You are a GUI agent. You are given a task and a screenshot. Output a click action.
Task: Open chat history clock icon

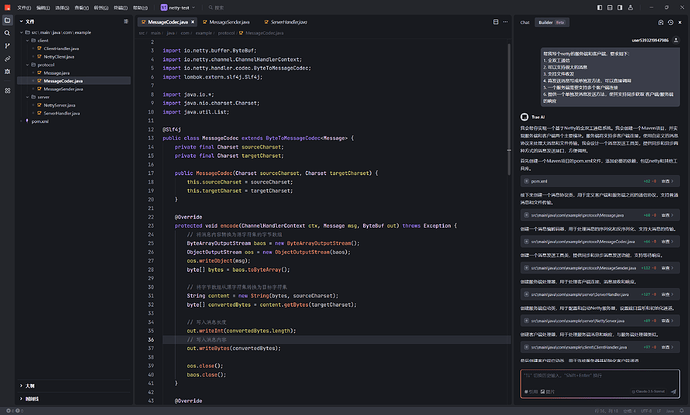tap(670, 22)
